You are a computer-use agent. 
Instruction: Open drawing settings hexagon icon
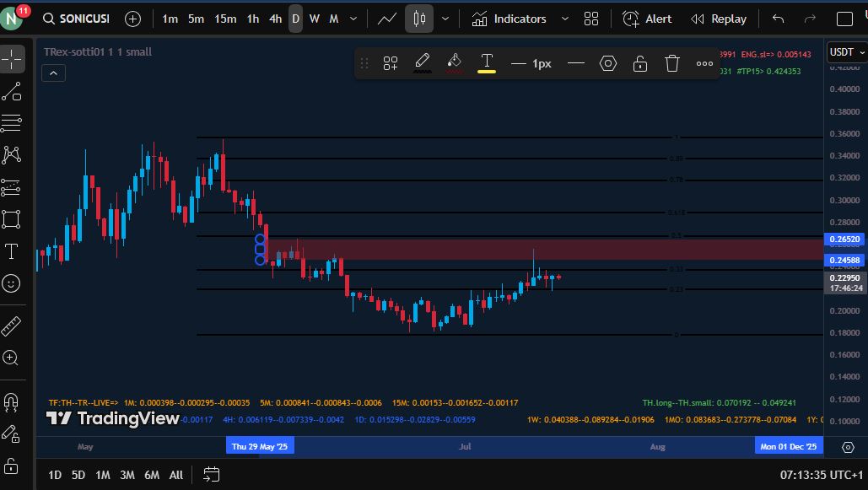(x=608, y=63)
